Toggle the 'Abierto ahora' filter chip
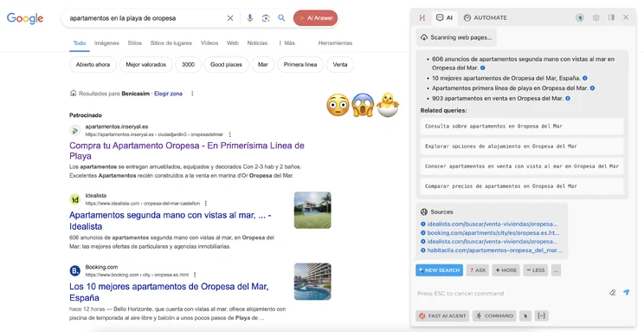 pos(93,65)
